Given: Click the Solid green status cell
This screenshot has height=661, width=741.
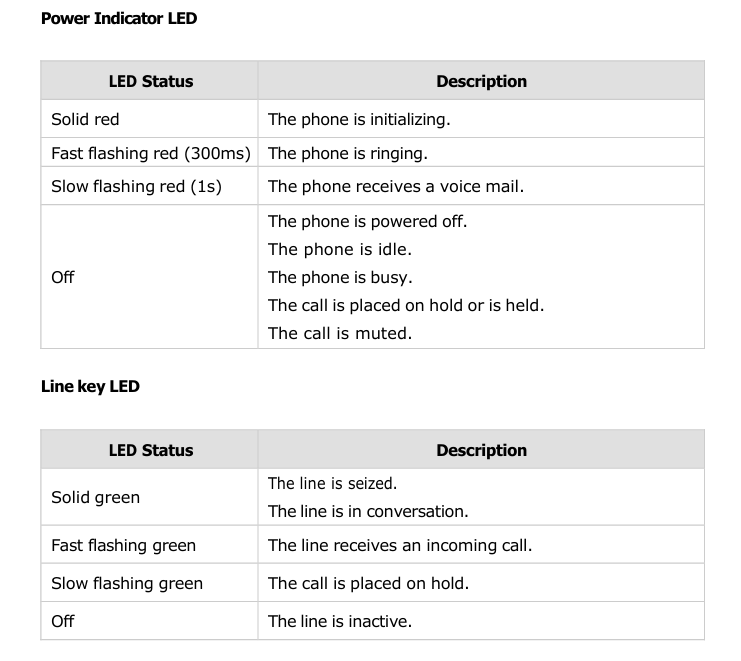Looking at the screenshot, I should coord(95,497).
